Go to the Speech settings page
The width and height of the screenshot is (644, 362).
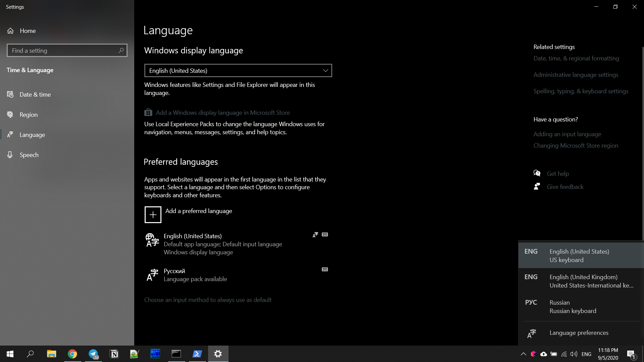pos(29,155)
